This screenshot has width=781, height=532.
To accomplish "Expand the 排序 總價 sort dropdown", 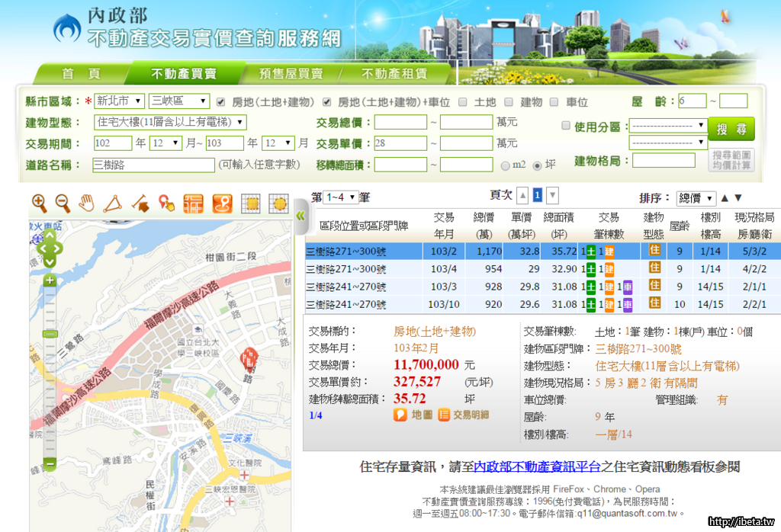I will (696, 198).
